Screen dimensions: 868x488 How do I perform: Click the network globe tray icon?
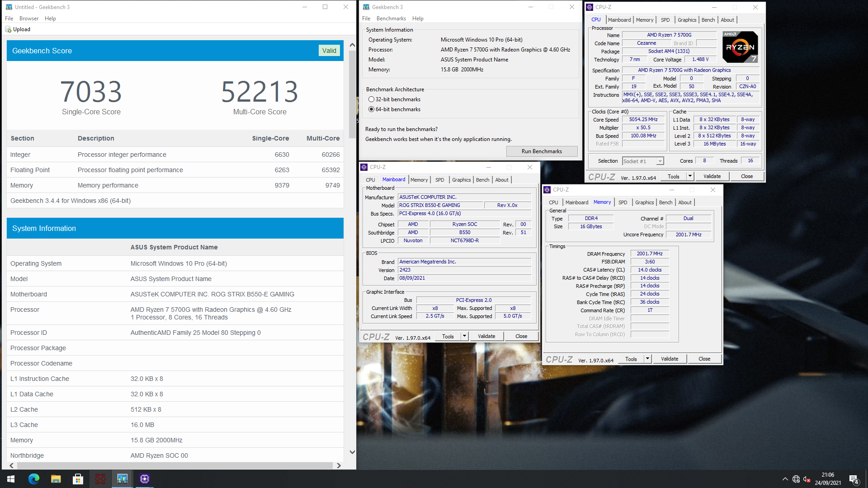tap(796, 479)
